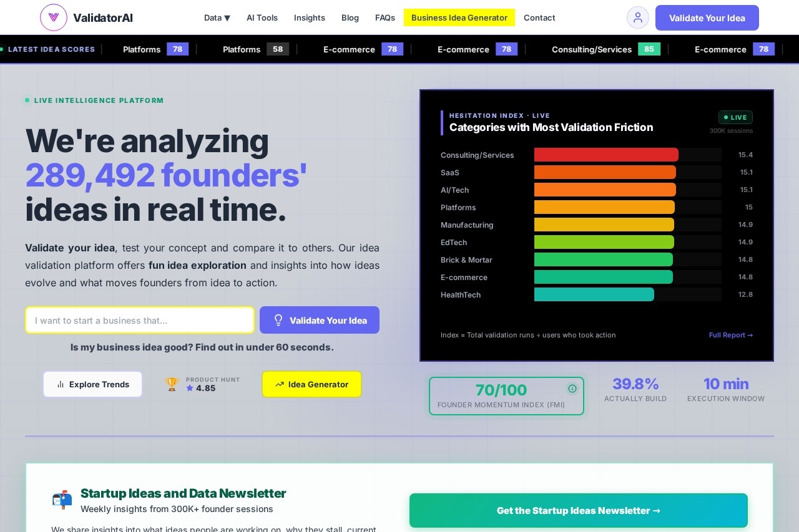Open the AI Tools menu item
Viewport: 799px width, 532px height.
point(262,17)
